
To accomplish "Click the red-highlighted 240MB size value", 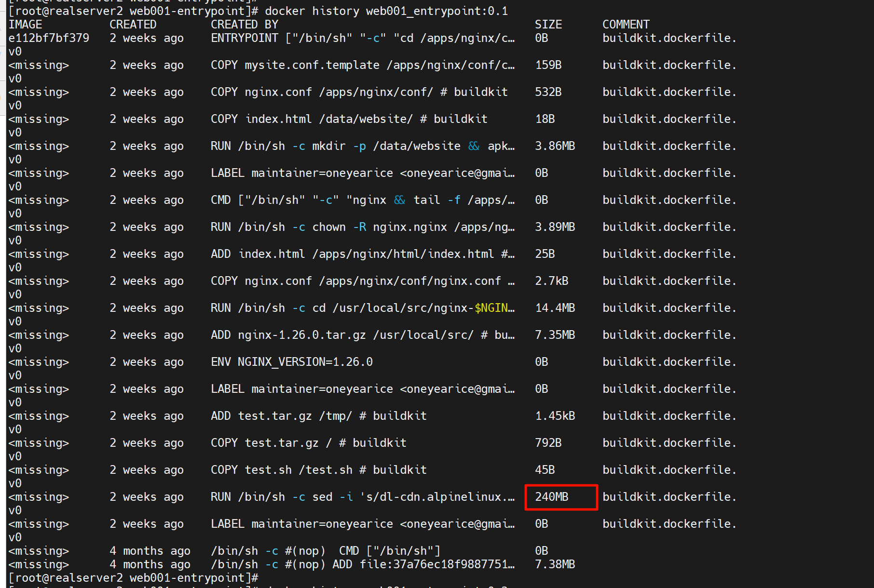I will (x=552, y=497).
